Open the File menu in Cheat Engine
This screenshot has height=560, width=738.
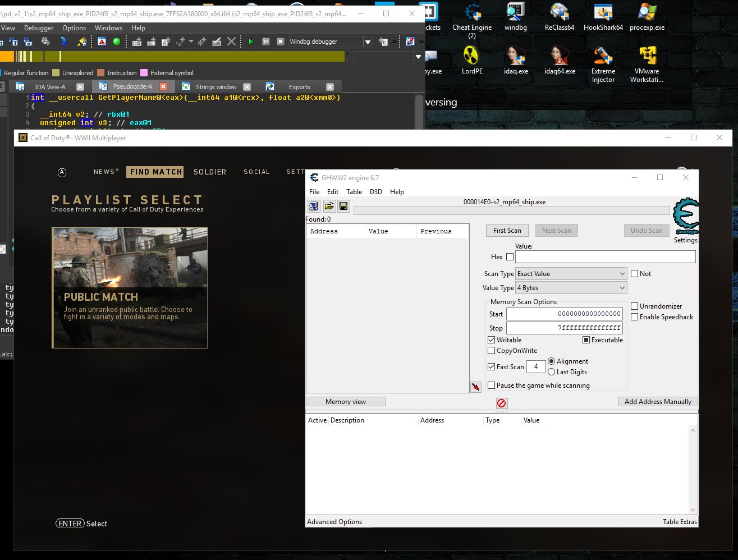click(x=314, y=192)
